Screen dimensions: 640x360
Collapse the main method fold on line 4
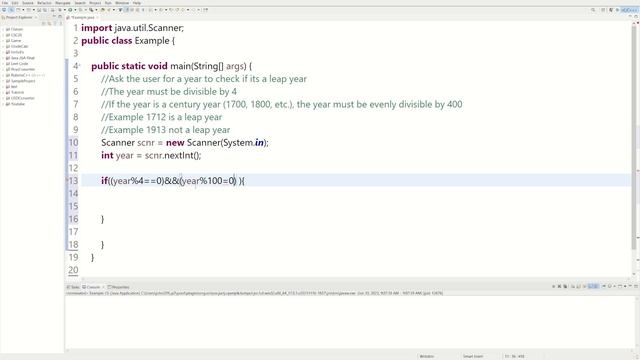click(x=80, y=65)
